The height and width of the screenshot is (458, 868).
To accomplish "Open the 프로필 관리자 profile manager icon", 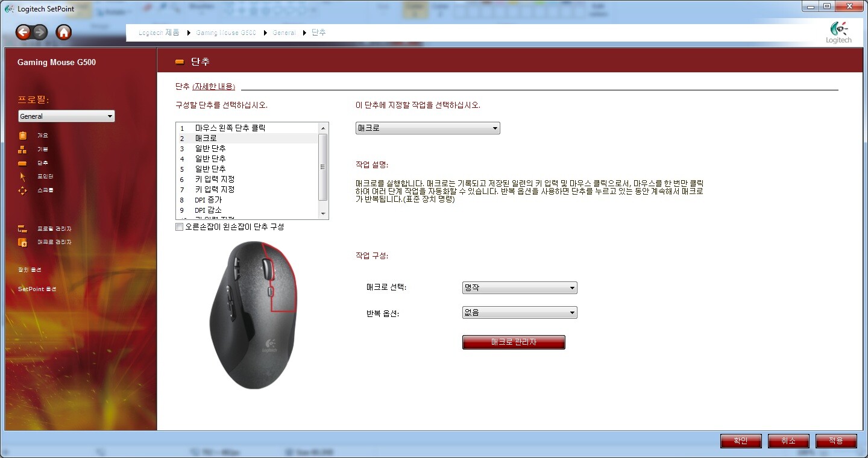I will point(23,229).
